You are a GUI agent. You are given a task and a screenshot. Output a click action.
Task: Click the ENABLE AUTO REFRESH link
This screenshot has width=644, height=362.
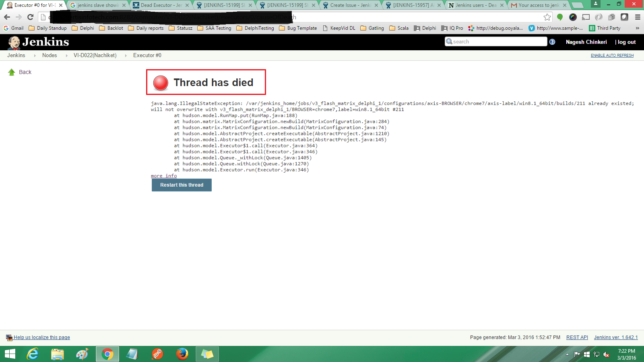[612, 56]
